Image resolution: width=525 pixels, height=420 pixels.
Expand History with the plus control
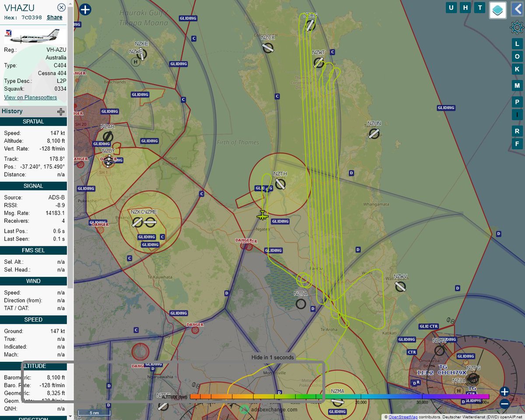pyautogui.click(x=61, y=111)
